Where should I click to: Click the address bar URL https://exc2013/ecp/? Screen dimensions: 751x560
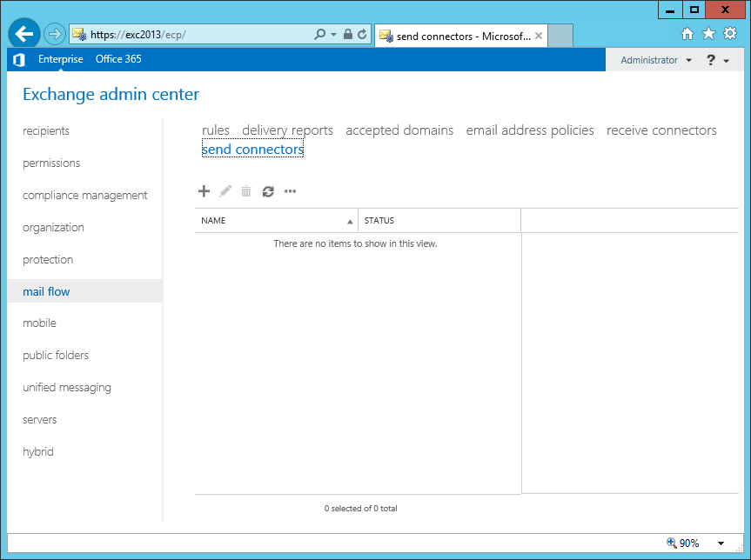tap(138, 35)
